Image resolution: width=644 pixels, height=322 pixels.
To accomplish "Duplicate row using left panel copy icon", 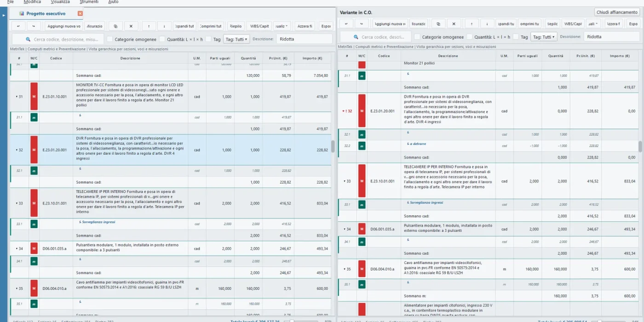I will click(x=115, y=26).
